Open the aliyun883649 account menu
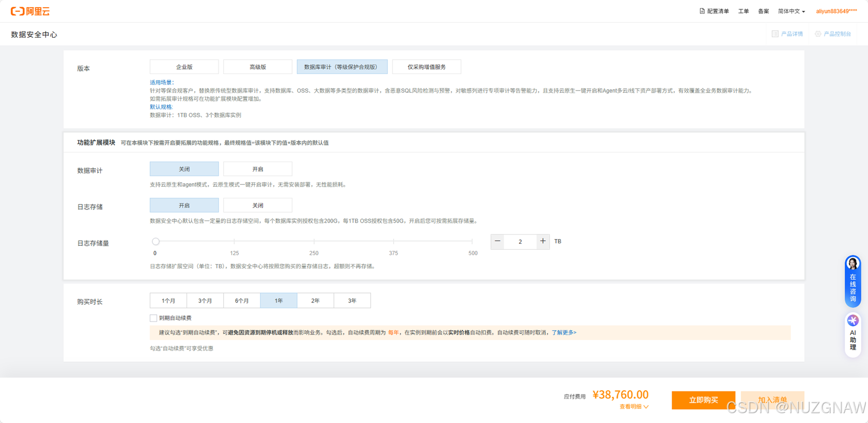This screenshot has height=423, width=868. click(836, 11)
